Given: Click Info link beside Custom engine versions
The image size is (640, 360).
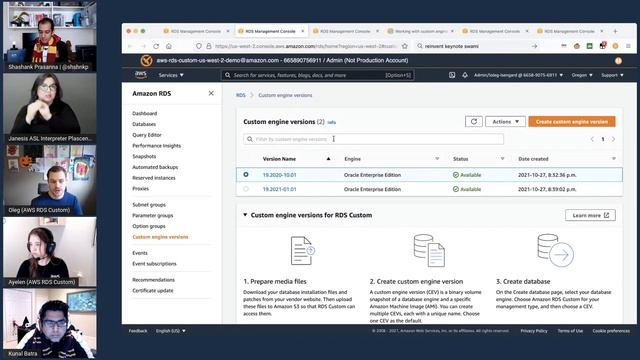Looking at the screenshot, I should (331, 122).
